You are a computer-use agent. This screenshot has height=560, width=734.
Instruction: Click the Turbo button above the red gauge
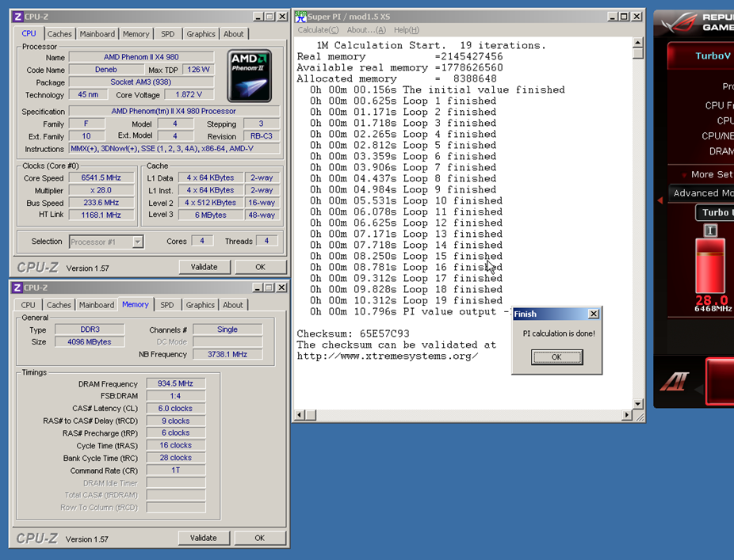(715, 212)
